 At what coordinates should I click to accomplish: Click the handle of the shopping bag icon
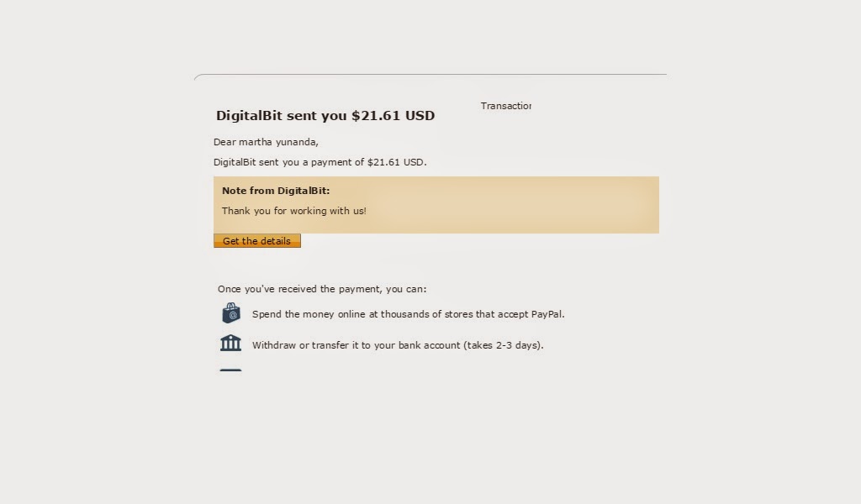(230, 306)
